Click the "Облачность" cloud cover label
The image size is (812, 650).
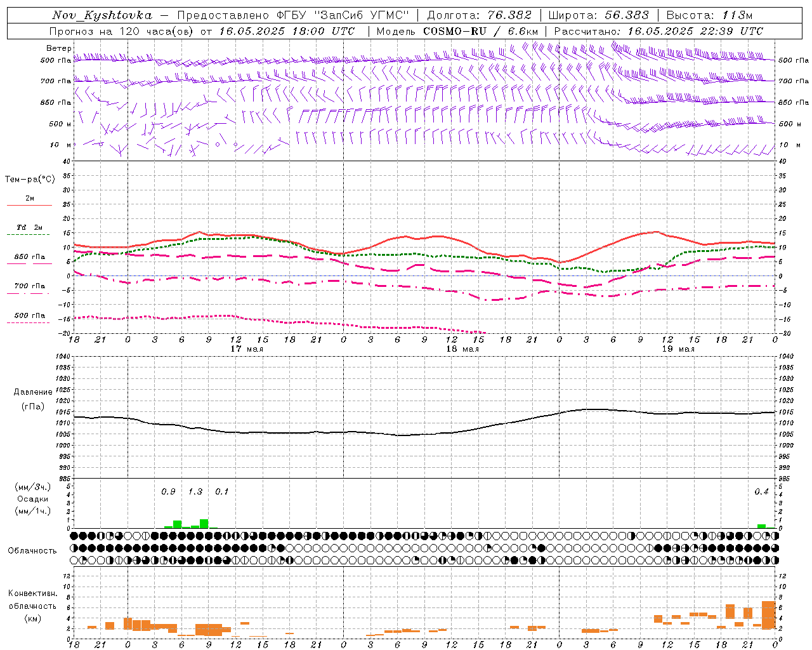[32, 550]
